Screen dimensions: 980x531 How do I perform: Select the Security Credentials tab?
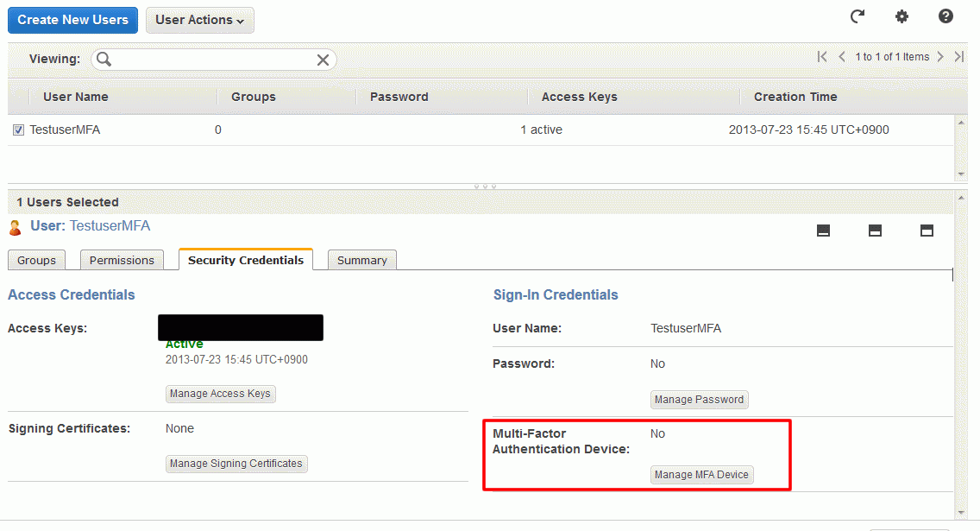pos(246,260)
